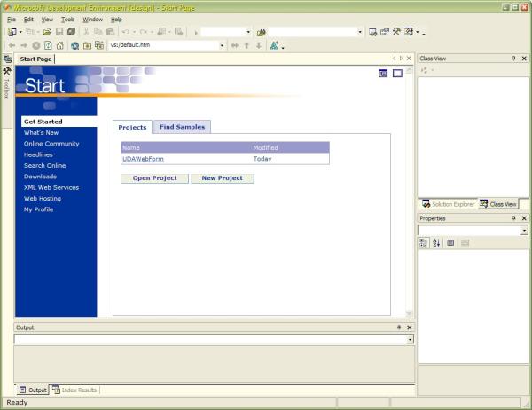The width and height of the screenshot is (532, 410).
Task: Click the New Project toolbar icon
Action: coord(12,32)
